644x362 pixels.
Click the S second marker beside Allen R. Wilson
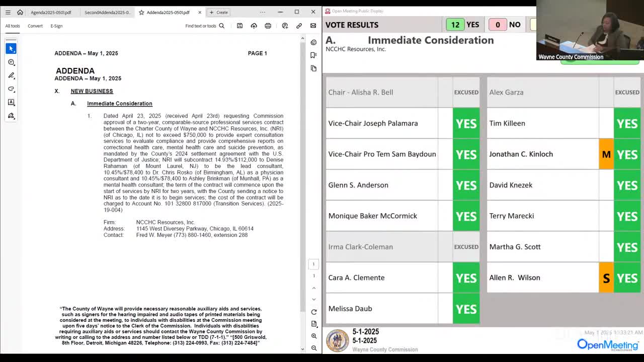pyautogui.click(x=606, y=278)
